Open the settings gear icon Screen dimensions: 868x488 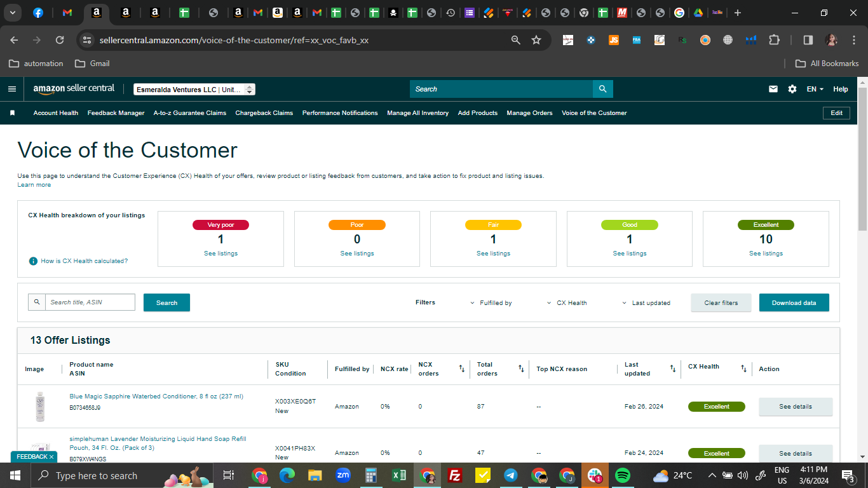792,89
